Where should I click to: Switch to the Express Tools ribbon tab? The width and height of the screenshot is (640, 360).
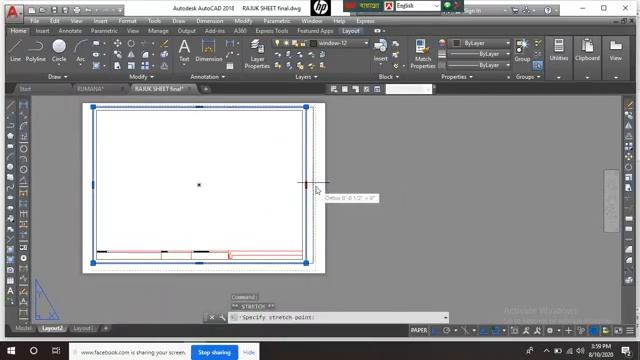[272, 31]
